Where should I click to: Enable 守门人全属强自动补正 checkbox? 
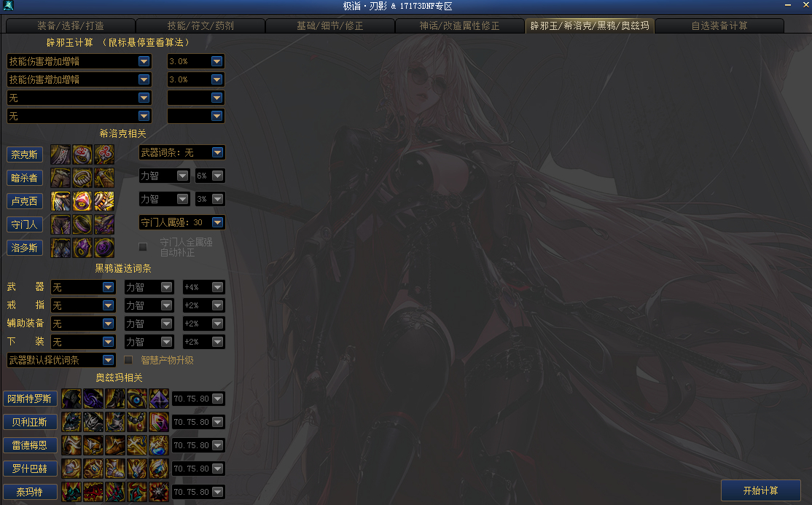click(x=143, y=247)
